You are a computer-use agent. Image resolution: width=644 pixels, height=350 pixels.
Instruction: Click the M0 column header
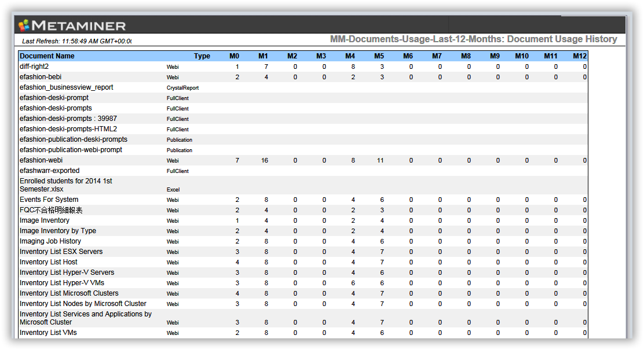pyautogui.click(x=234, y=56)
